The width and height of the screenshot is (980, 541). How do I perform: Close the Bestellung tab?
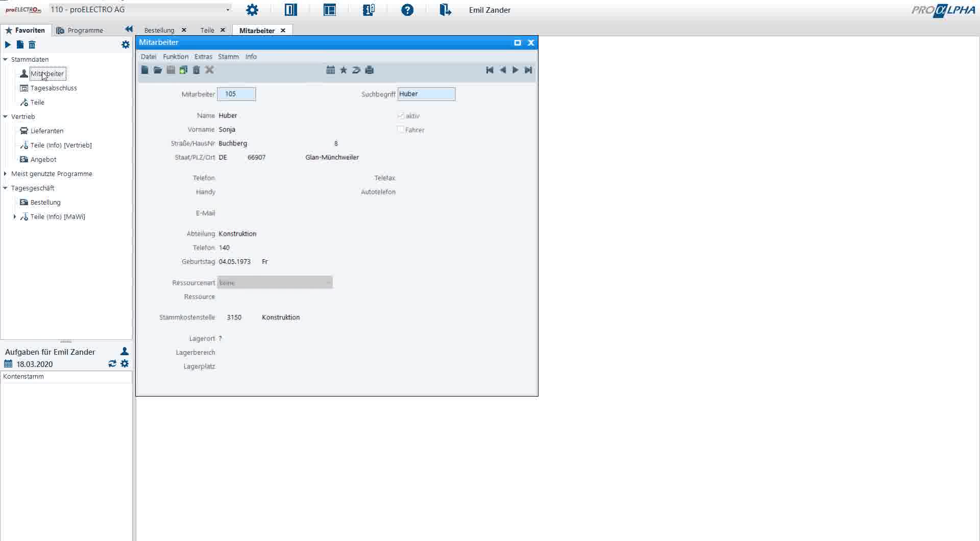click(x=184, y=30)
